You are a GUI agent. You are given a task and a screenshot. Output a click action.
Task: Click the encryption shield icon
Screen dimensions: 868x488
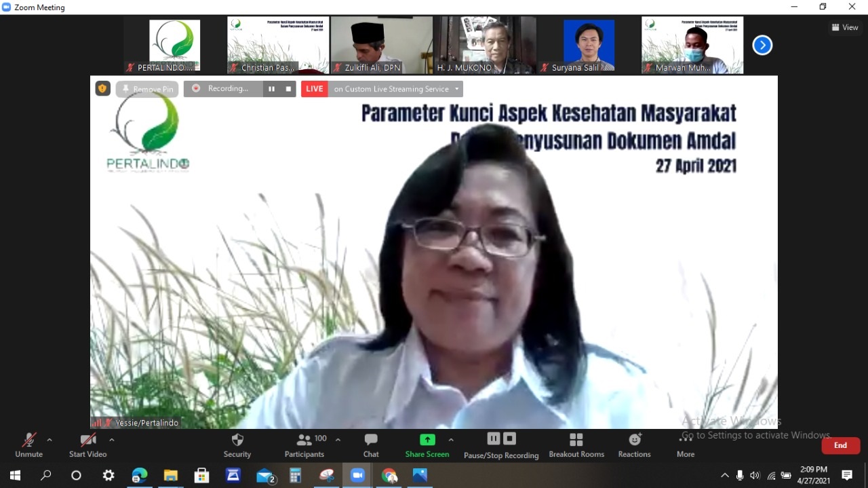coord(102,88)
